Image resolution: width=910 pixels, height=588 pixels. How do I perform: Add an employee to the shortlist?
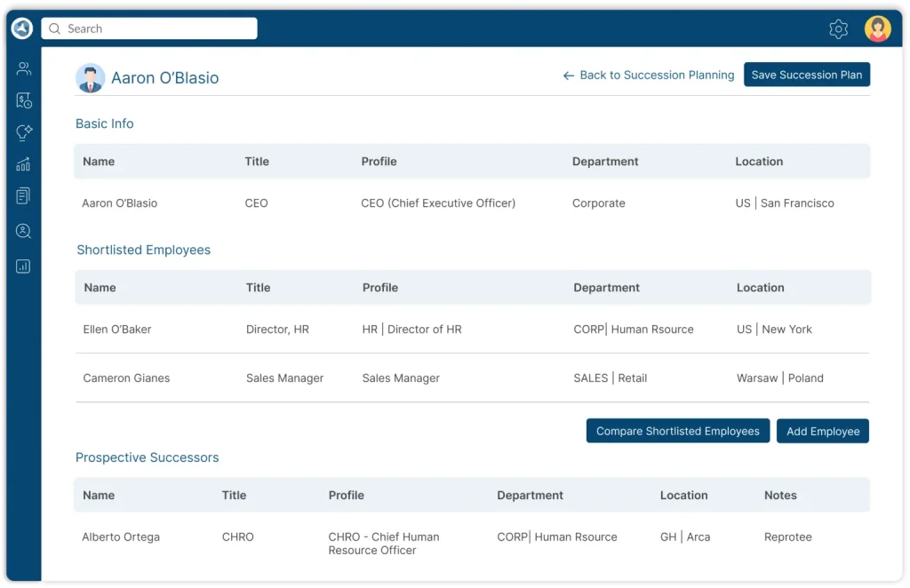click(x=822, y=430)
